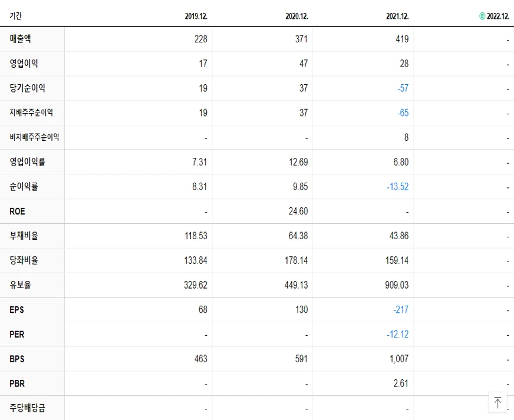Click the 영업이익률 value 7.31
514x420 pixels.
click(x=200, y=162)
